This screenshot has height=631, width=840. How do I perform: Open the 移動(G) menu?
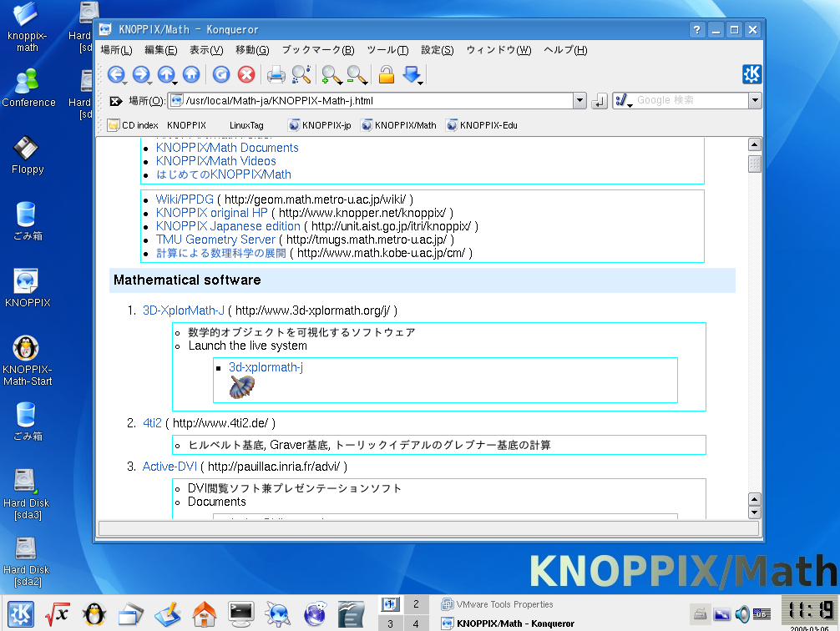[x=252, y=50]
